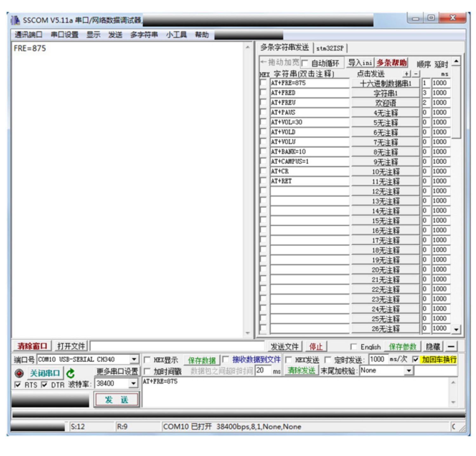Image resolution: width=476 pixels, height=456 pixels.
Task: Click the 保存数据 button
Action: tap(202, 360)
